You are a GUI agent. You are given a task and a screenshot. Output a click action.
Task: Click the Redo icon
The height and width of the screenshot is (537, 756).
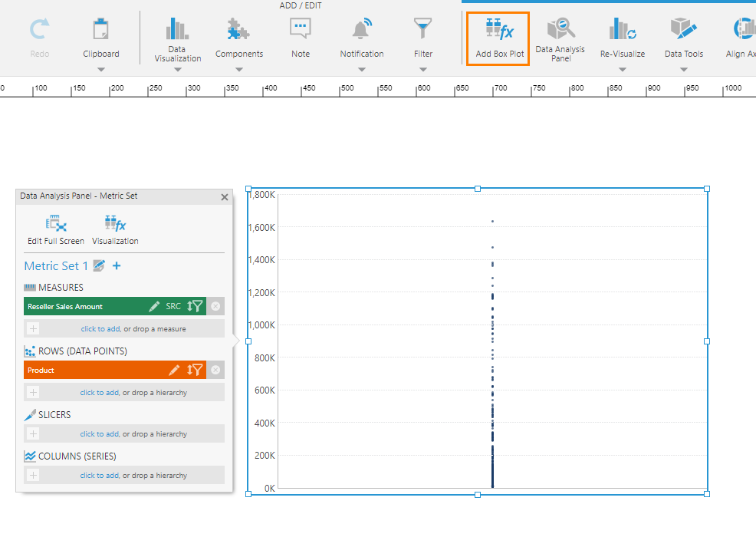[x=39, y=36]
